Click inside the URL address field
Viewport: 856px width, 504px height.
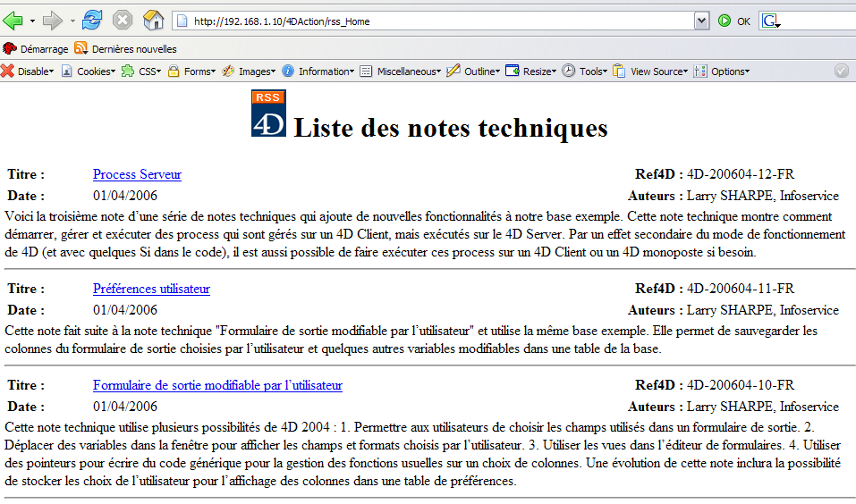click(429, 21)
